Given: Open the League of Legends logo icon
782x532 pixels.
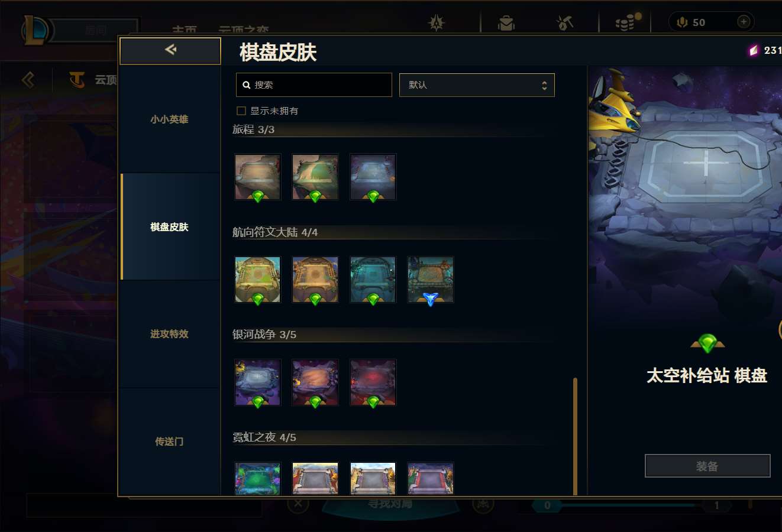Looking at the screenshot, I should pyautogui.click(x=34, y=30).
